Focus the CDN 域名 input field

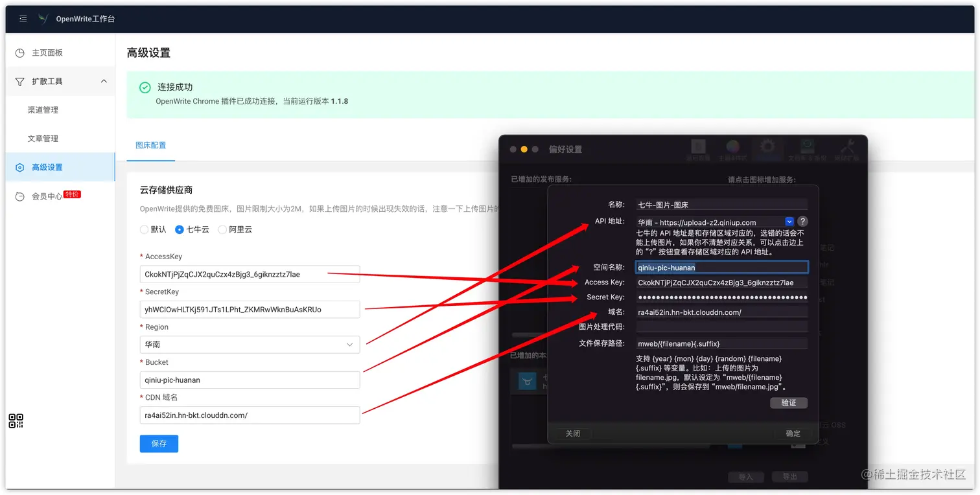[x=250, y=415]
